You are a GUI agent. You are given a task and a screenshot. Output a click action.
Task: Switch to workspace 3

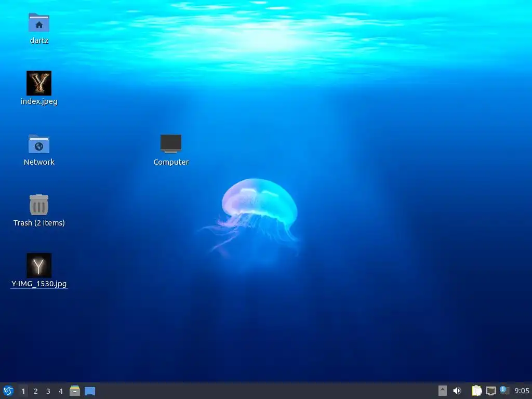point(48,391)
